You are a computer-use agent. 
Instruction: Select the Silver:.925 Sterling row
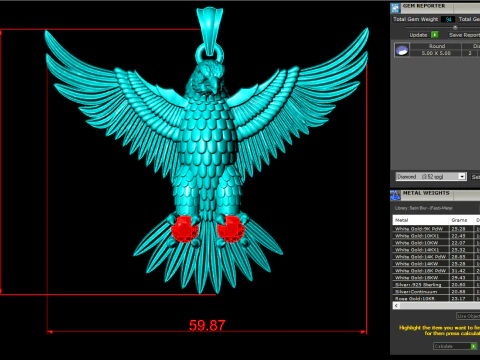(x=436, y=285)
